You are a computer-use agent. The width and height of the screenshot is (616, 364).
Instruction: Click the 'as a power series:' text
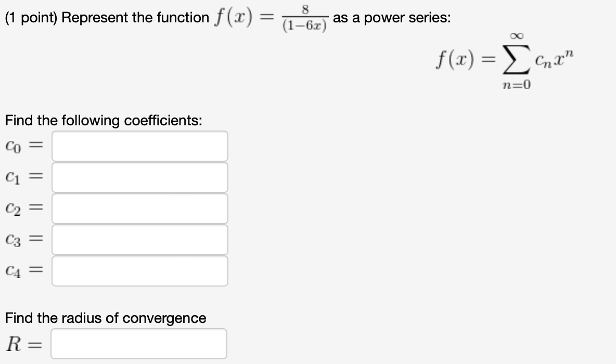(x=392, y=18)
